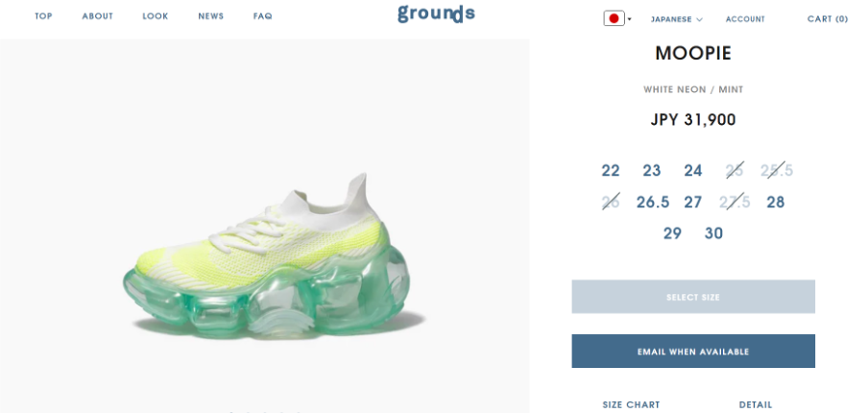Open the JAPANESE language dropdown
868x413 pixels.
677,19
